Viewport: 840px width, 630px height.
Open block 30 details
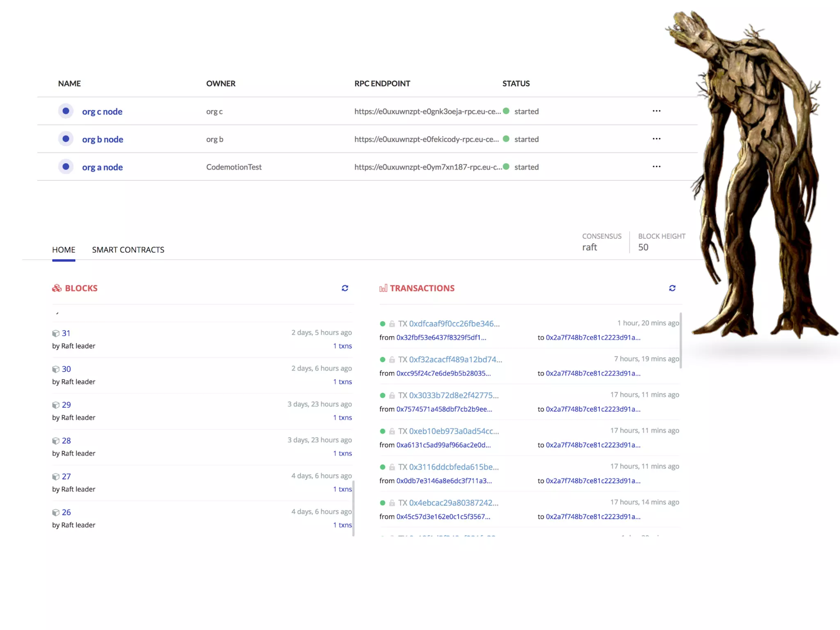coord(66,369)
